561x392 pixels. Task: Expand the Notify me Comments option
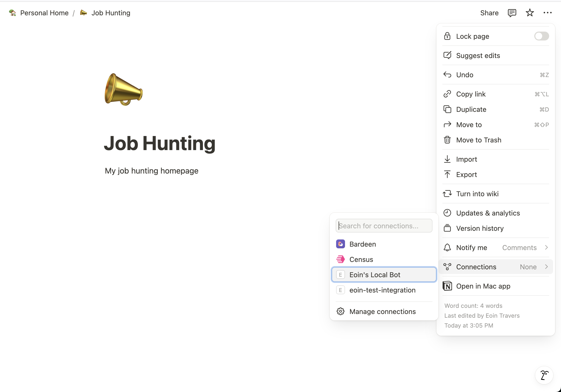[546, 247]
